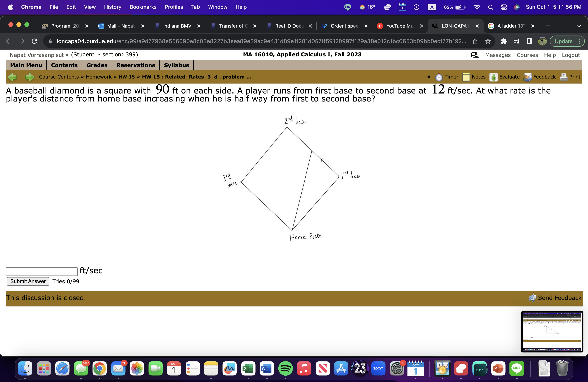Switch to A ladder 13 tab
This screenshot has width=588, height=382.
[x=510, y=26]
